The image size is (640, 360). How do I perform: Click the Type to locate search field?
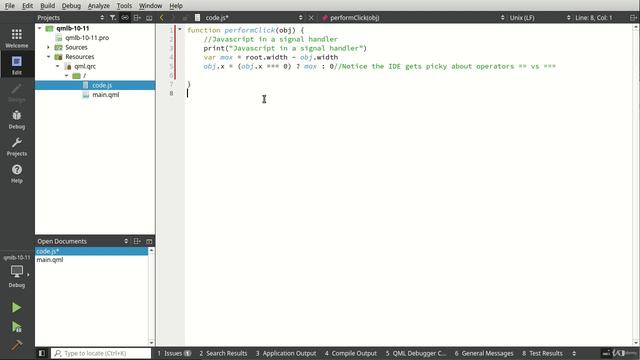pyautogui.click(x=101, y=353)
